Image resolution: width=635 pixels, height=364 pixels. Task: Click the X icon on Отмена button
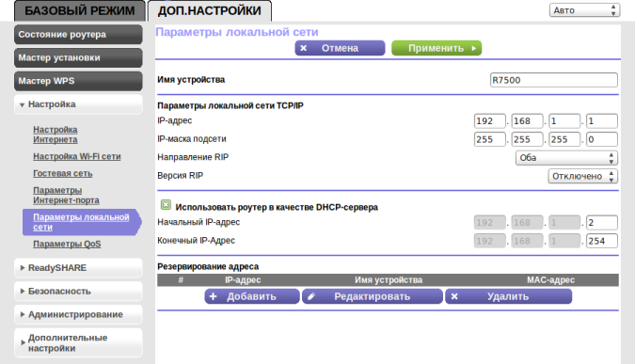pos(303,48)
